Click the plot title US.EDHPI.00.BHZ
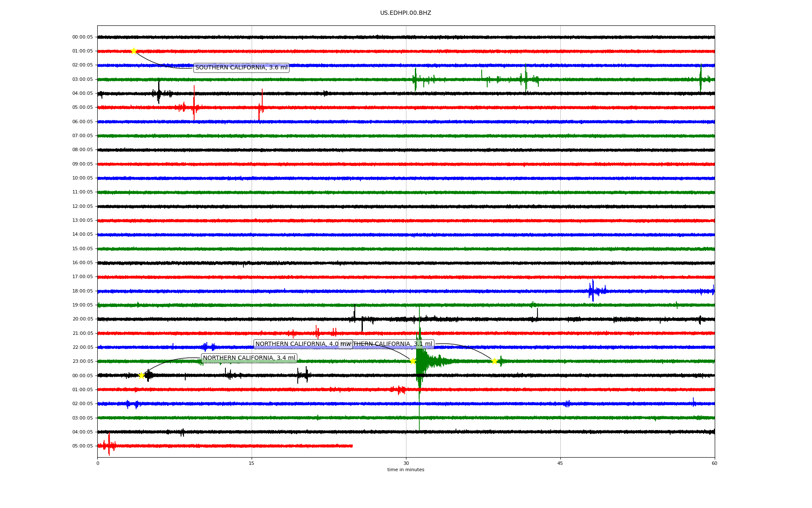This screenshot has height=508, width=812. coord(405,13)
